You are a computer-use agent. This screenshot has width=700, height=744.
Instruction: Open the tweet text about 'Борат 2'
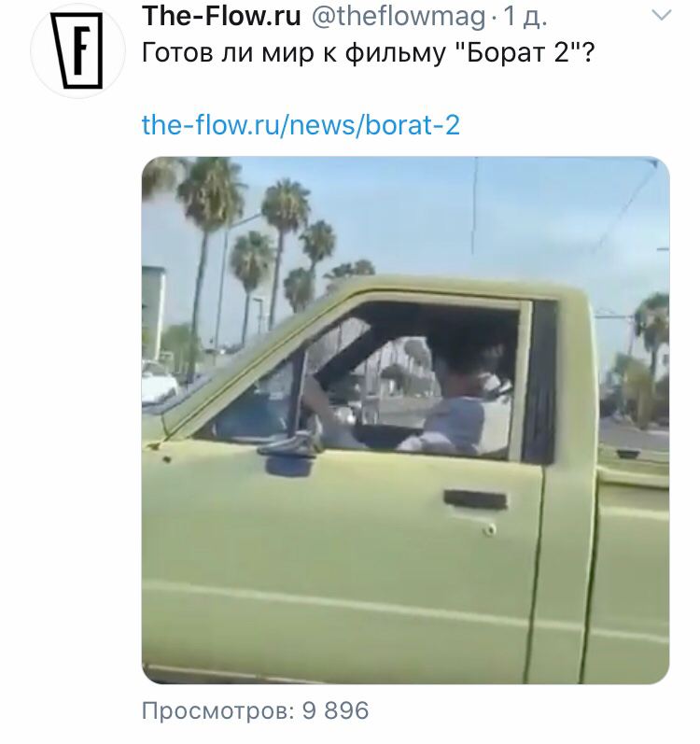click(x=368, y=53)
